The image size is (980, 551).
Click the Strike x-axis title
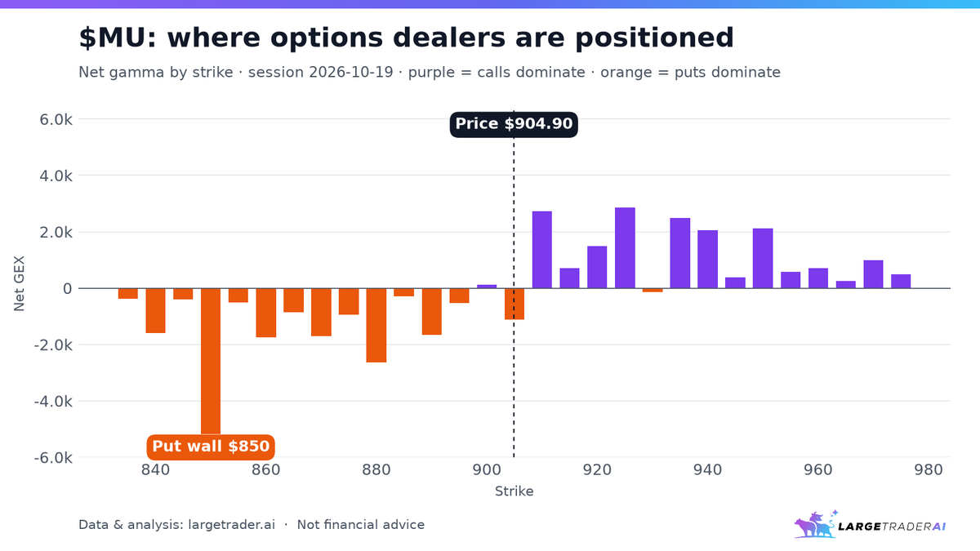pos(514,491)
